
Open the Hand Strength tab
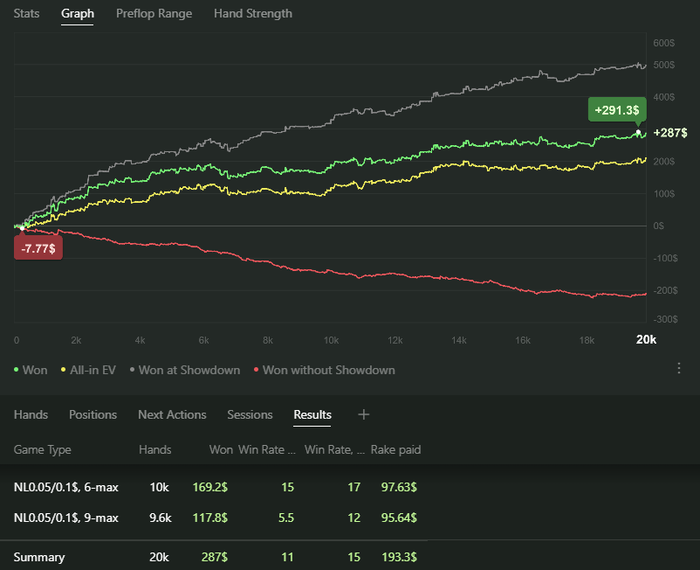(253, 13)
